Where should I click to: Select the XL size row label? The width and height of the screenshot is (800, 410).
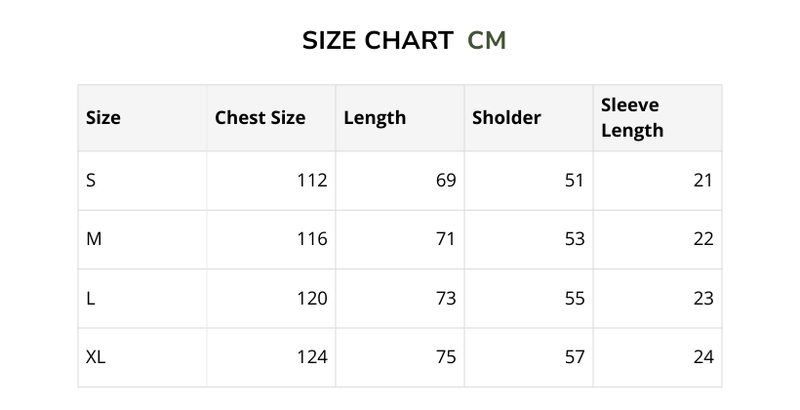click(x=96, y=357)
